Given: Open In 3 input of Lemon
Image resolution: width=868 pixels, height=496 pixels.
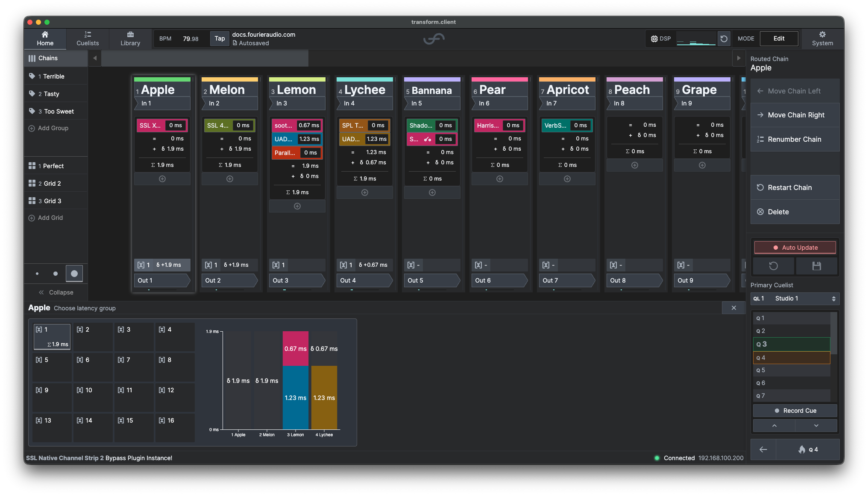Looking at the screenshot, I should (297, 103).
